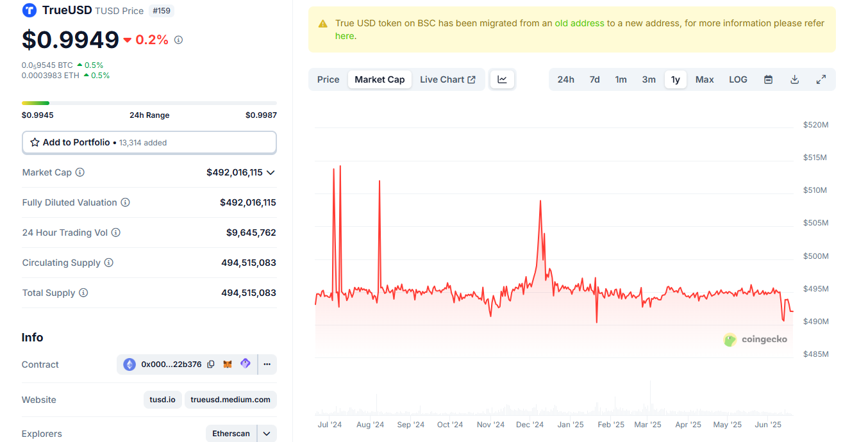Select the 7d timeframe
Viewport: 868px width, 442px height.
coord(594,79)
